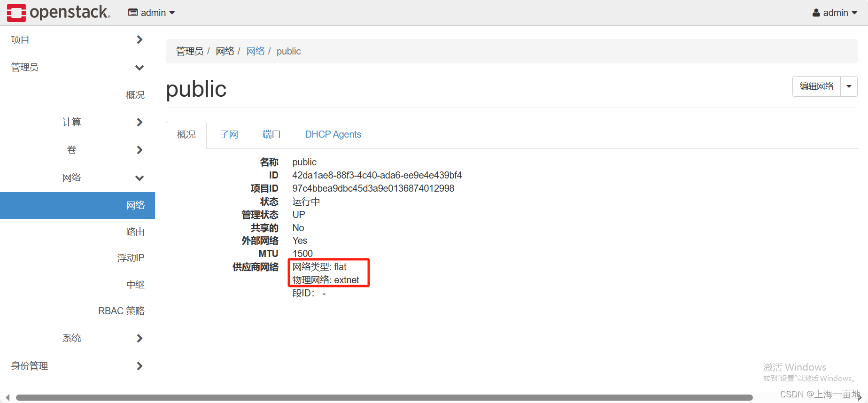Switch to the 子网 tab
868x403 pixels.
(x=229, y=134)
